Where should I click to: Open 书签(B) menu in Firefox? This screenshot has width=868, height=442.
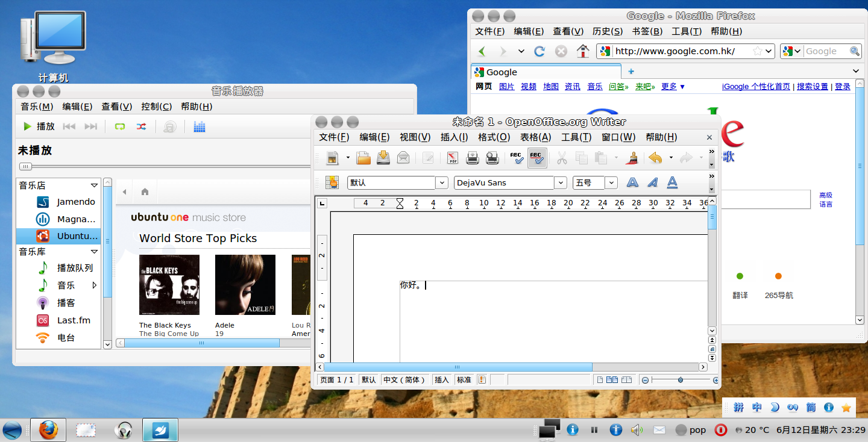tap(647, 31)
